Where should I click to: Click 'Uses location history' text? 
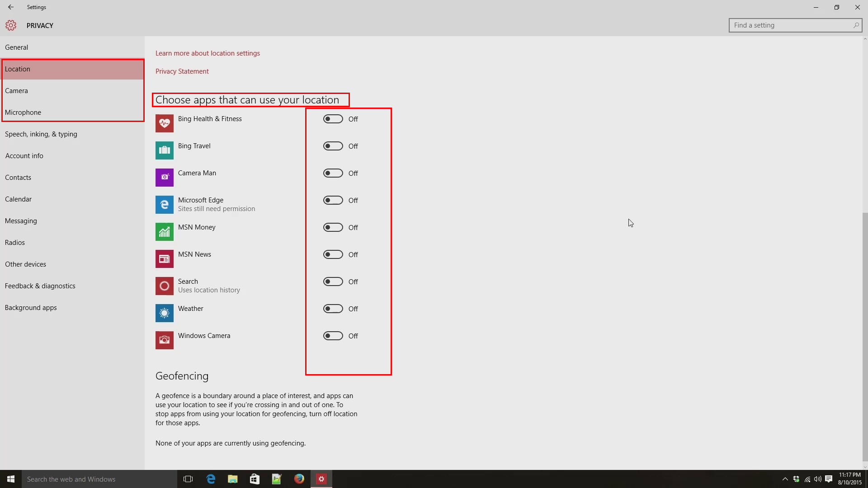click(209, 290)
